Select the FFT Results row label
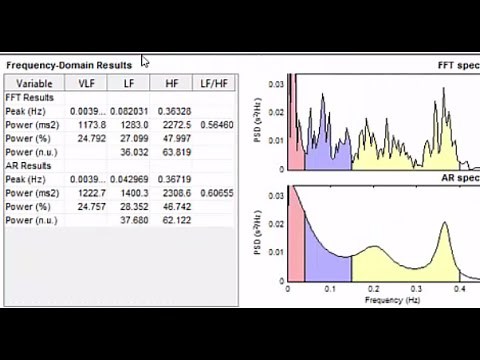Viewport: 480px width, 360px height. click(x=30, y=98)
